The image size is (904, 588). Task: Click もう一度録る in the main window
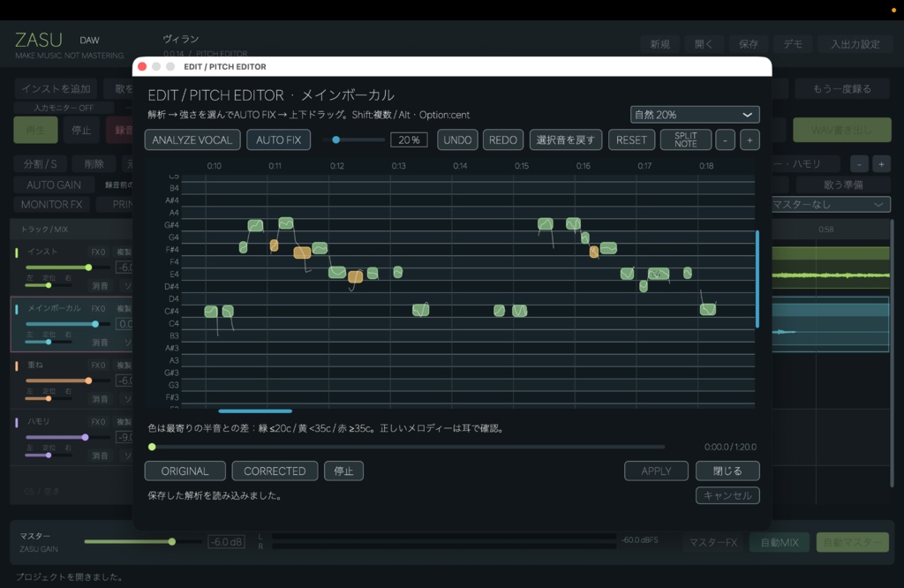coord(841,89)
